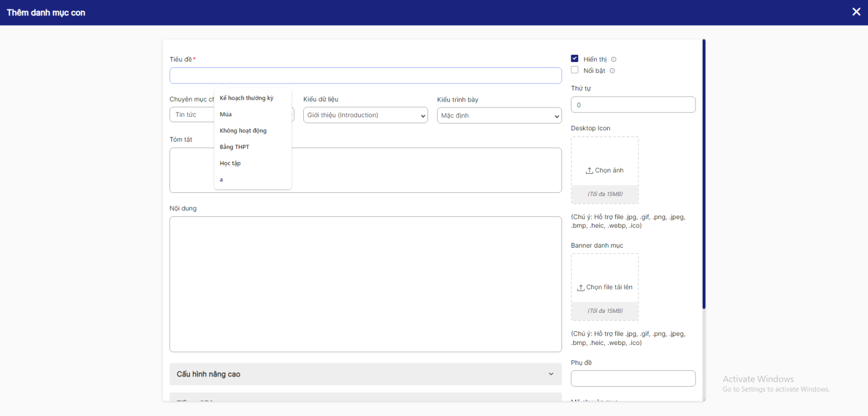Focus the Tiêu đề text field
This screenshot has height=416, width=868.
tap(365, 76)
